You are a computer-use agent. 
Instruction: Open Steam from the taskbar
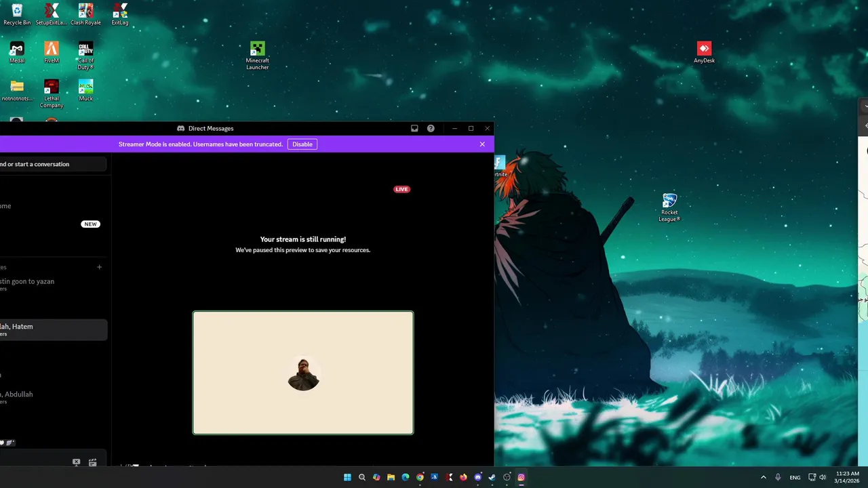coord(492,477)
